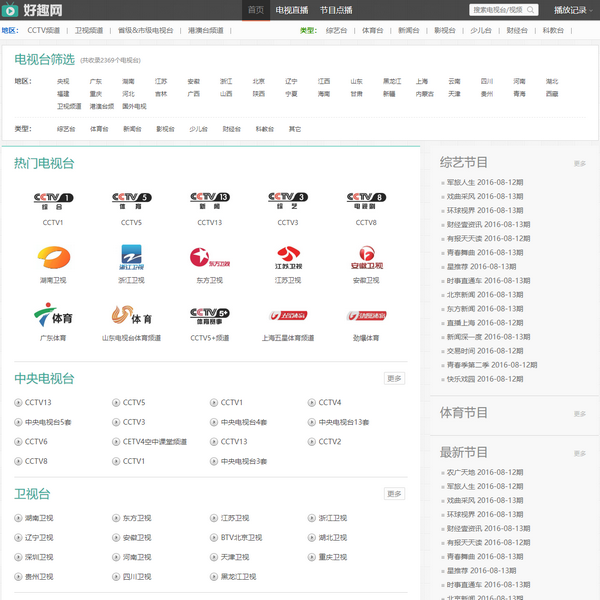Switch to the 电视直播 tab

pyautogui.click(x=291, y=10)
